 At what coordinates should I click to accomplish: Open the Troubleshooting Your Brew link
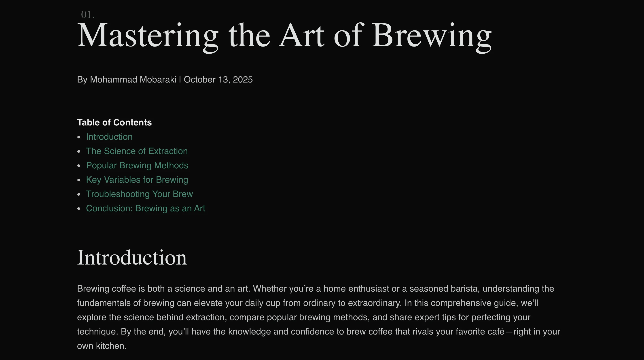click(x=139, y=194)
